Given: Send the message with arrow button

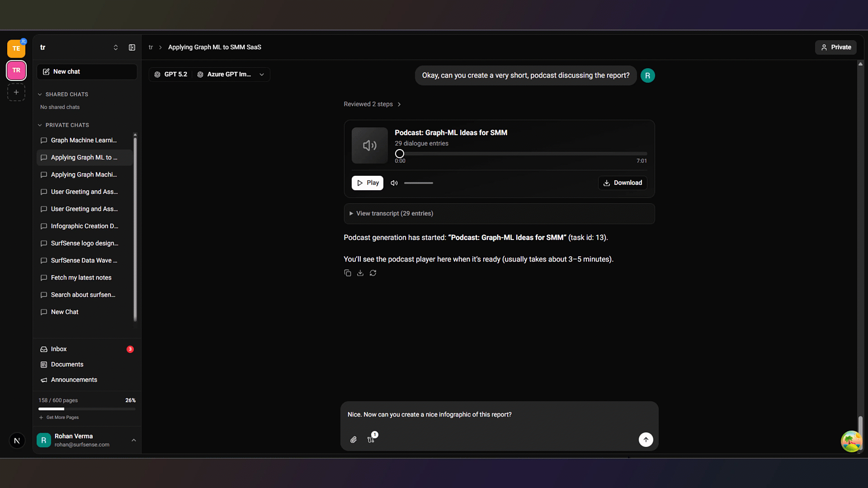Looking at the screenshot, I should (x=646, y=440).
